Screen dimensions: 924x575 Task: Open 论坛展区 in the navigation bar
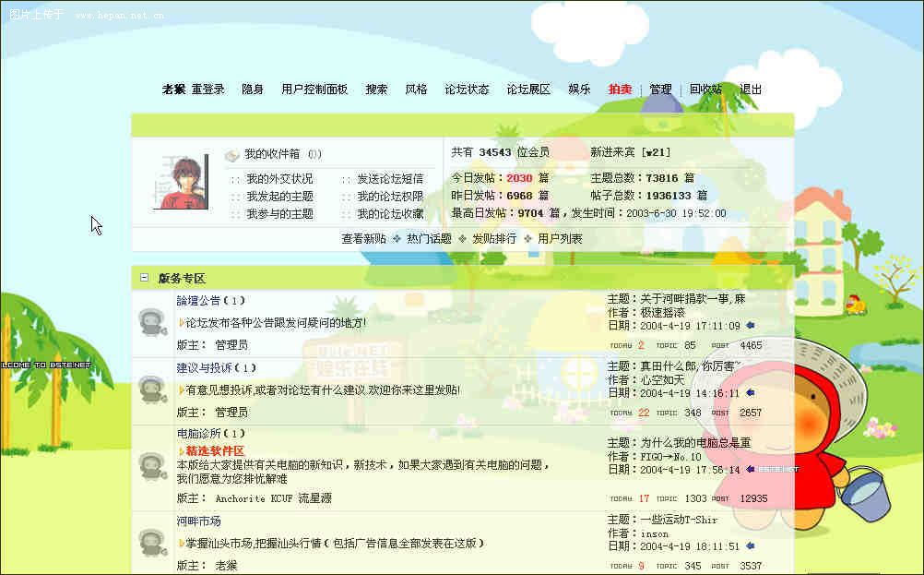tap(528, 89)
